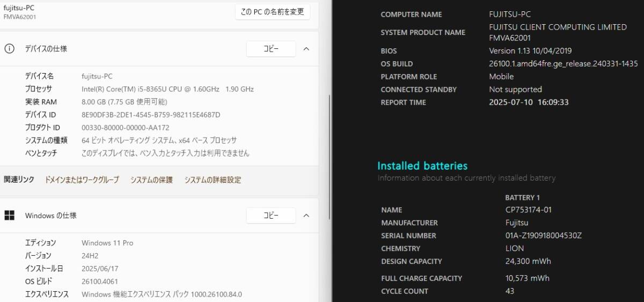
Task: Open advanced system settings link
Action: pos(213,180)
